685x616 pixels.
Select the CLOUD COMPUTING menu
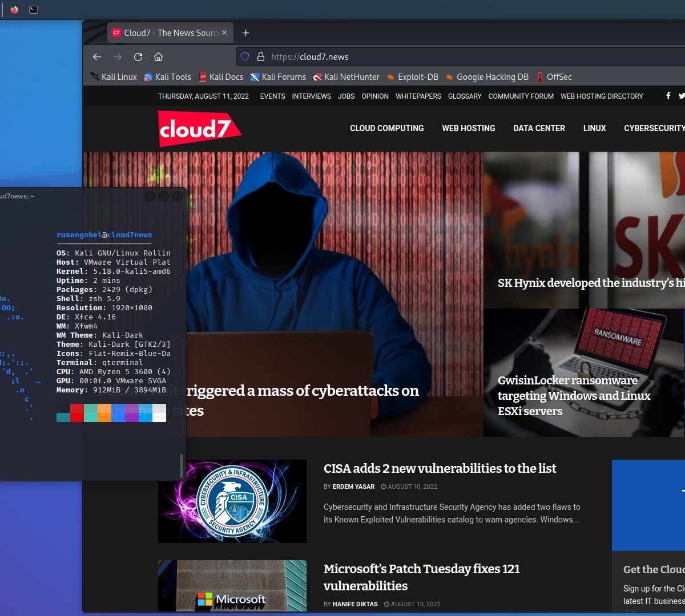click(386, 128)
